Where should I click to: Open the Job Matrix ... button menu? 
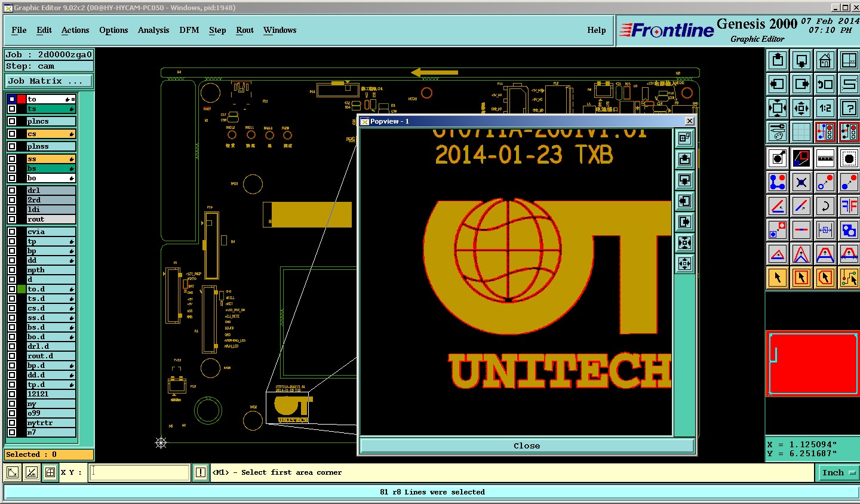tap(50, 81)
